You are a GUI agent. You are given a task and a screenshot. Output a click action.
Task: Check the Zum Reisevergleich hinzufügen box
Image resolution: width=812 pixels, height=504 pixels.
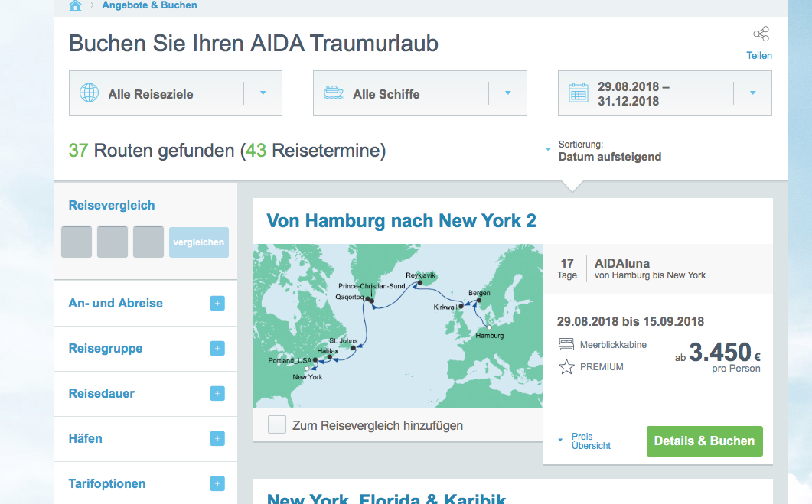277,425
